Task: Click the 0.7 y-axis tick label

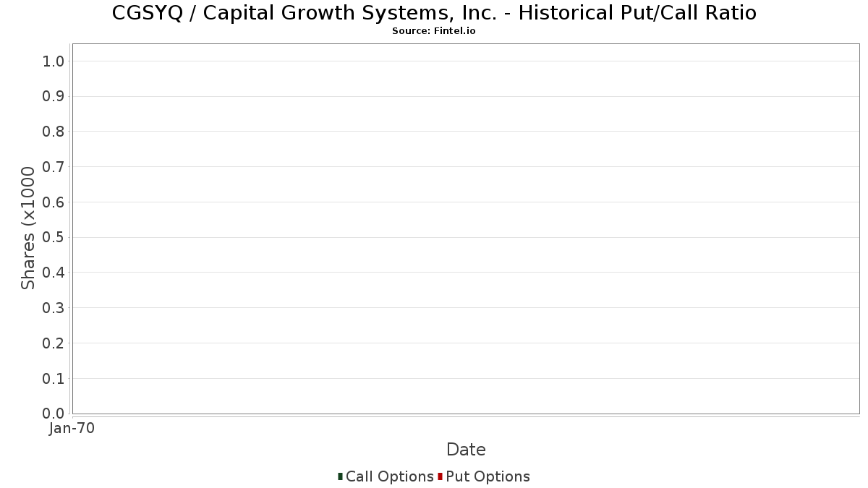Action: click(54, 167)
